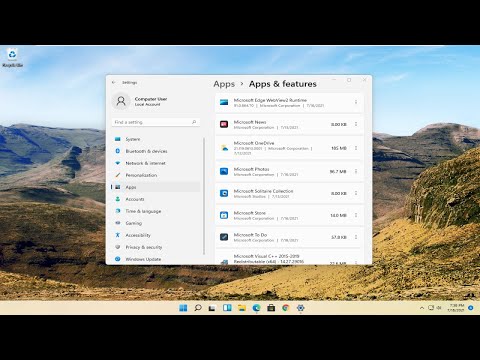Click the volume icon in the system tray
The image size is (480, 360).
439,308
